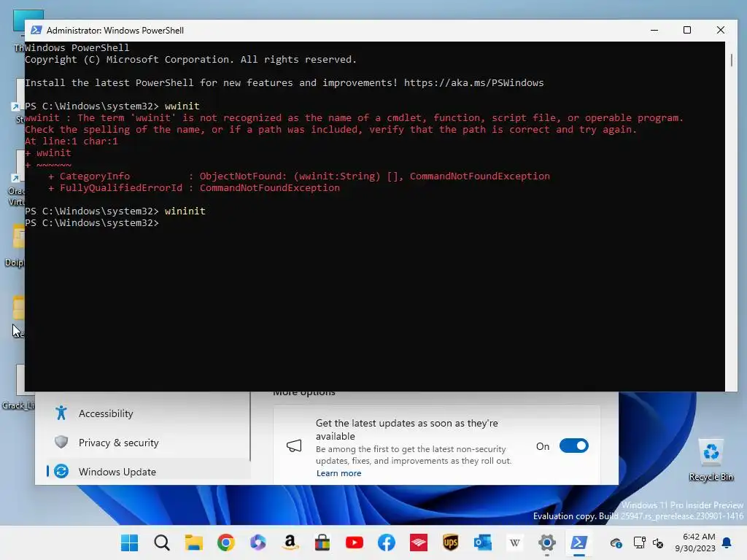Click the 'FullyQualifiedErrorId' error line
This screenshot has width=747, height=560.
tap(194, 188)
